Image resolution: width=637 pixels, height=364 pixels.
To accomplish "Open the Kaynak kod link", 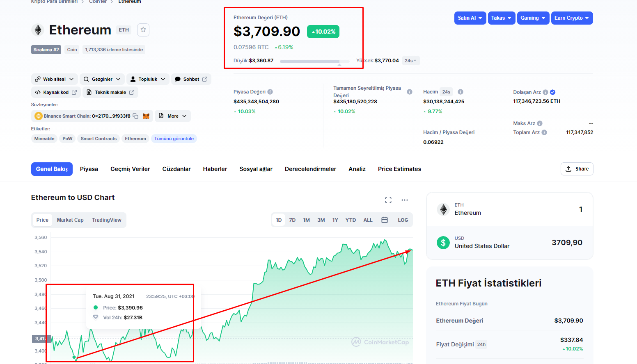I will 56,92.
